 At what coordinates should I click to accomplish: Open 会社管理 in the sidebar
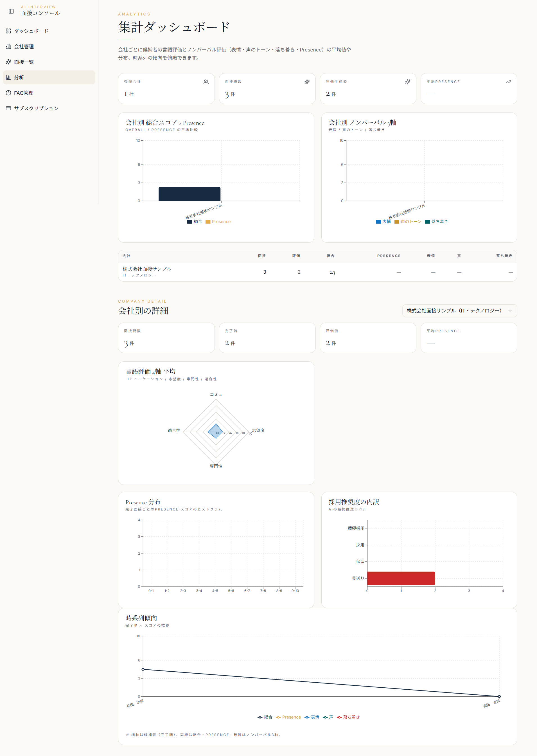click(x=49, y=47)
